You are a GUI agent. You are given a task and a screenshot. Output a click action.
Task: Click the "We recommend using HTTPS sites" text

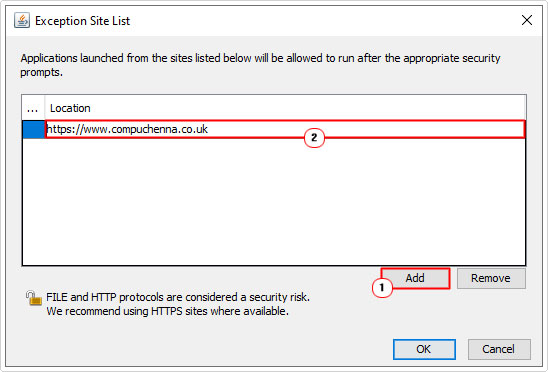point(168,311)
